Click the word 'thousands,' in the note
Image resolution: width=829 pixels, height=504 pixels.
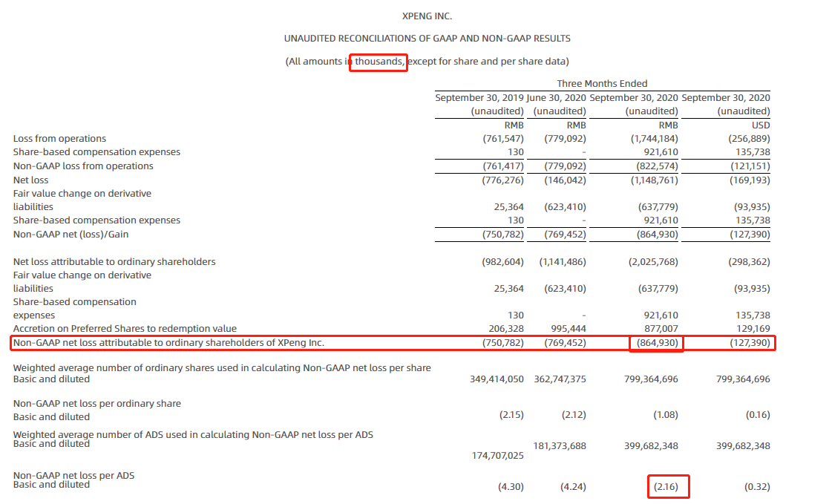click(x=379, y=62)
